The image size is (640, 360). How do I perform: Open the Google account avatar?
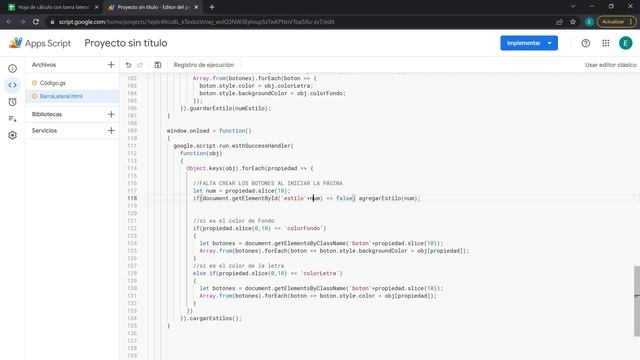[x=625, y=43]
